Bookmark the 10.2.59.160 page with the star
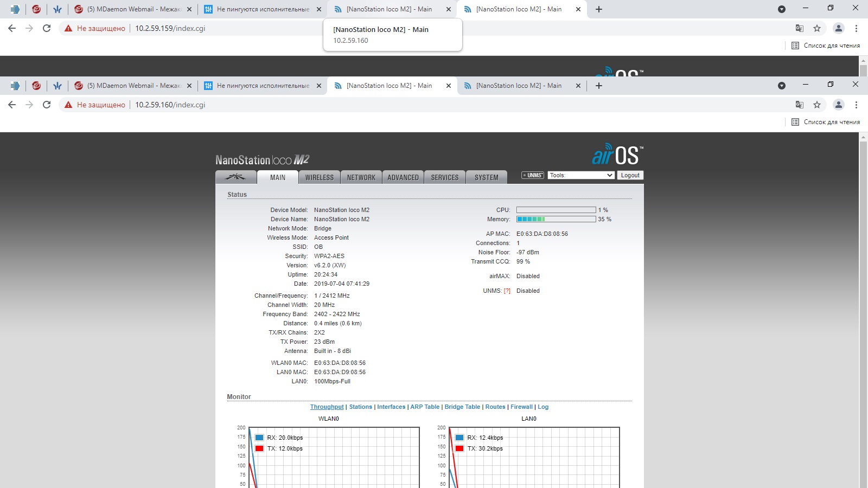 tap(817, 105)
